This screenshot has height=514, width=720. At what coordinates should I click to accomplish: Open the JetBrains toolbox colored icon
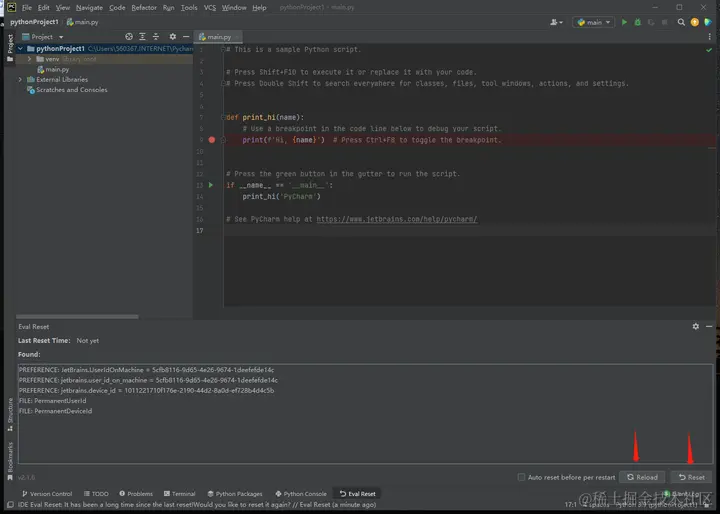click(708, 22)
